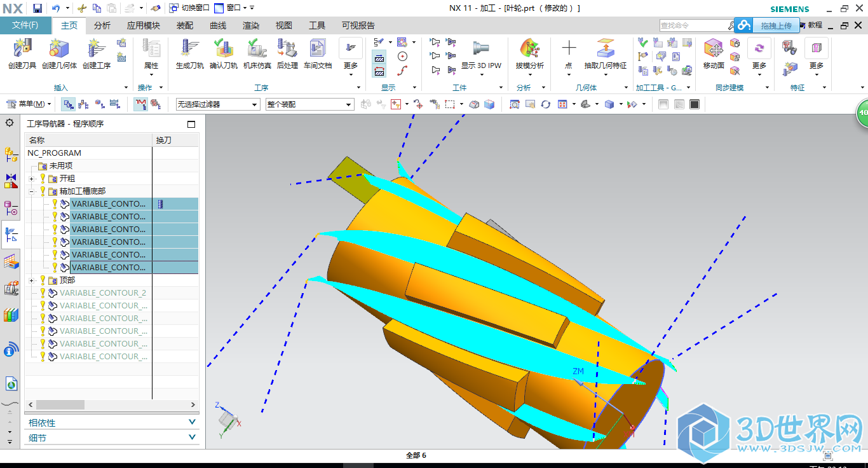
Task: Open the File (文件) menu
Action: coord(25,25)
